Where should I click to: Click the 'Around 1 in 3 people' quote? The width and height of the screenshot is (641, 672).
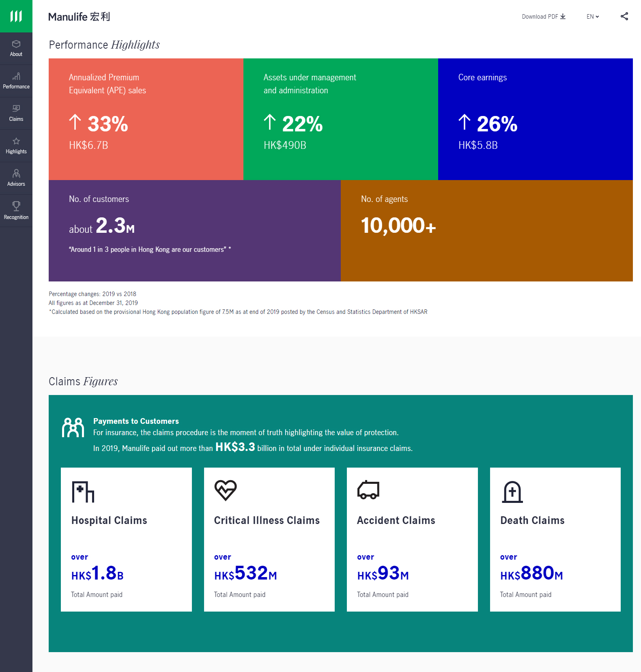point(150,249)
